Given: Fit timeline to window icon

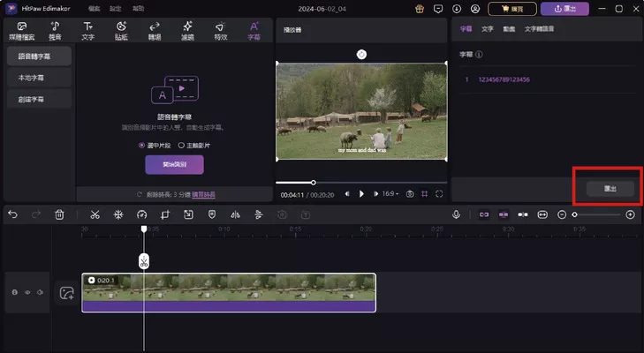Looking at the screenshot, I should [542, 214].
